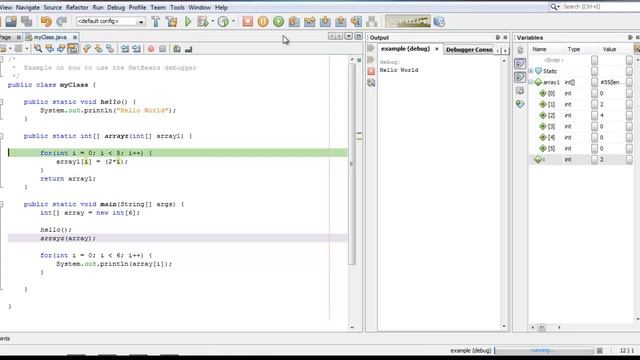Viewport: 640px width, 360px height.
Task: Comment selected lines icon
Action: coord(177,49)
